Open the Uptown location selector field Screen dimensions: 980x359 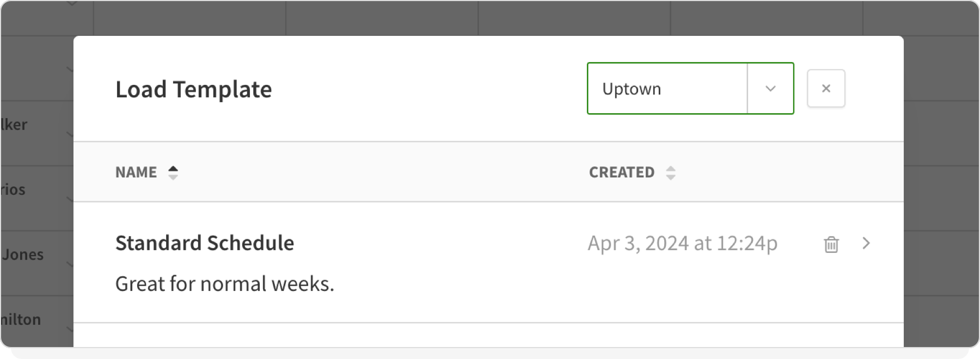[x=667, y=89]
